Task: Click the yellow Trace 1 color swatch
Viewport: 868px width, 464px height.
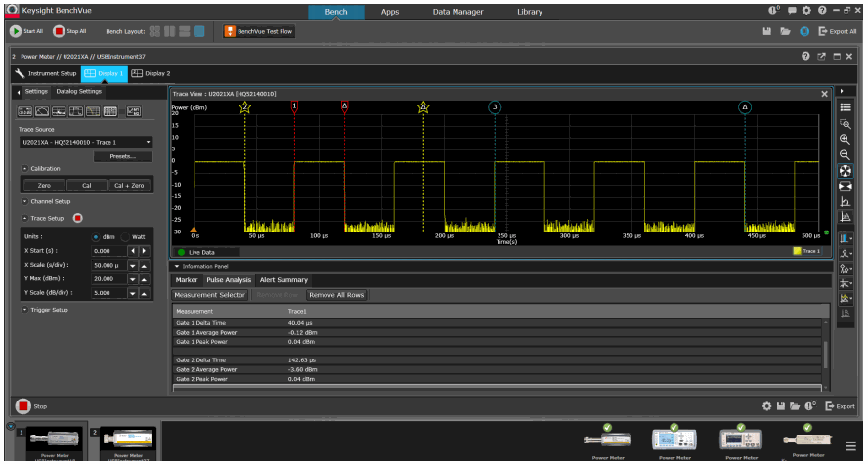Action: (796, 251)
